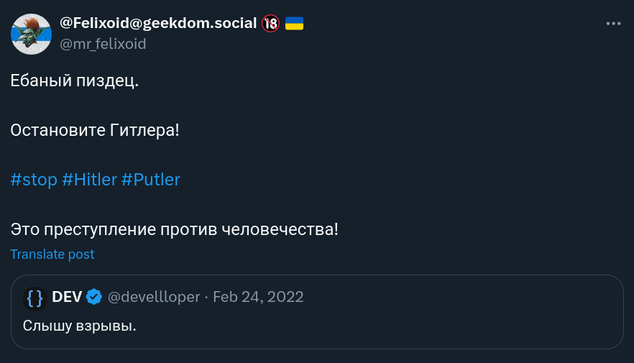Select the 'Остановите Гитлера!' post text line
Viewport: 634px width, 363px height.
(95, 130)
